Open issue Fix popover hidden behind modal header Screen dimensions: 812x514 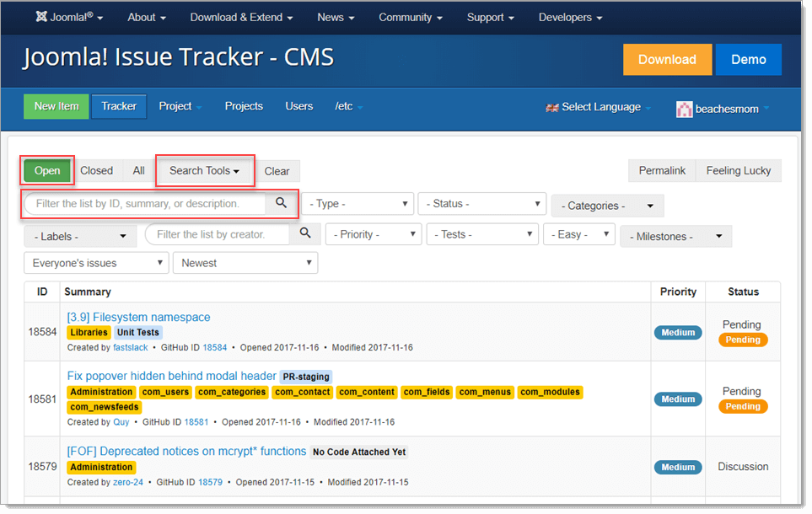pos(171,376)
